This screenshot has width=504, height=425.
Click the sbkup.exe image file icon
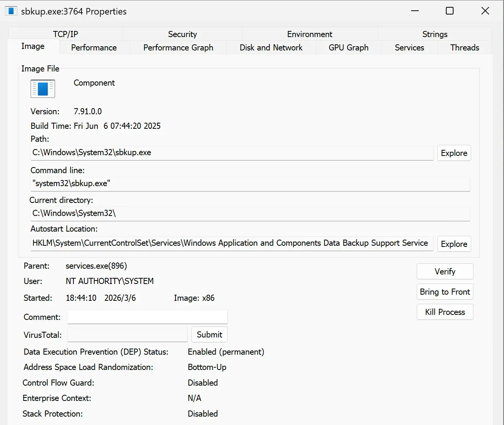[x=43, y=89]
